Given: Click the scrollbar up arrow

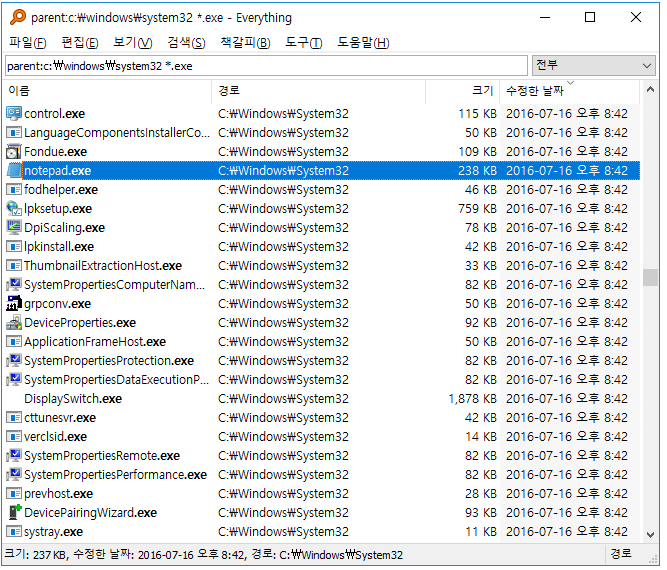Looking at the screenshot, I should pyautogui.click(x=650, y=90).
